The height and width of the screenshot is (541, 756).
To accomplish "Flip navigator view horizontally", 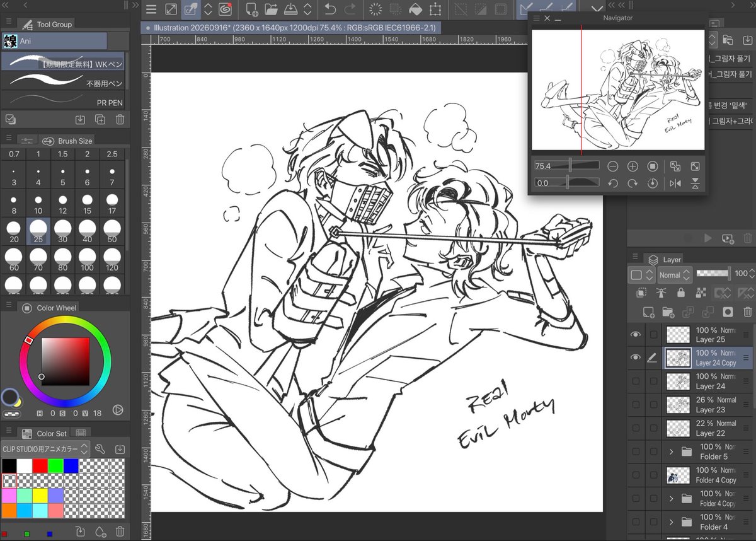I will [675, 183].
